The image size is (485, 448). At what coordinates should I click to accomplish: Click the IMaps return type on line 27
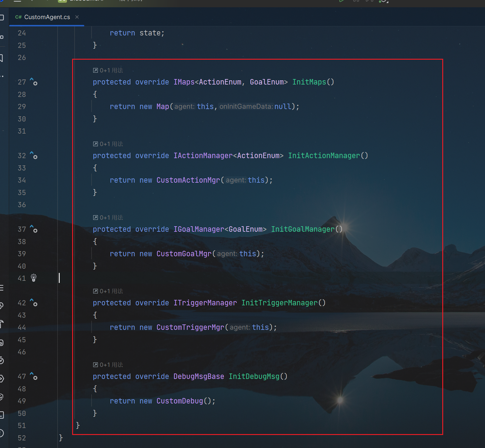184,82
